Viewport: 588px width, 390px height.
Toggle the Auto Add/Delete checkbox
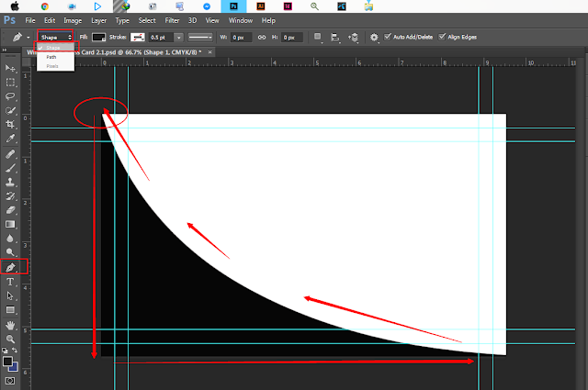click(x=388, y=37)
